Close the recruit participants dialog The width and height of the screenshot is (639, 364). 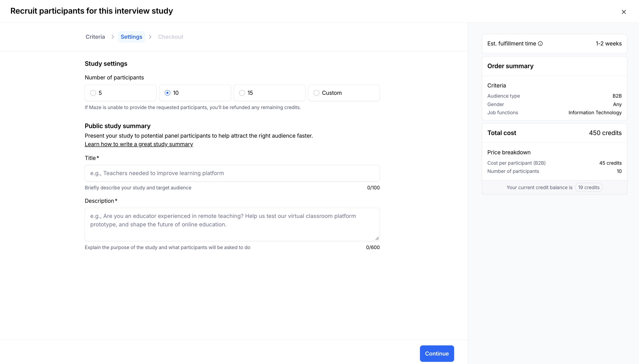pos(623,12)
